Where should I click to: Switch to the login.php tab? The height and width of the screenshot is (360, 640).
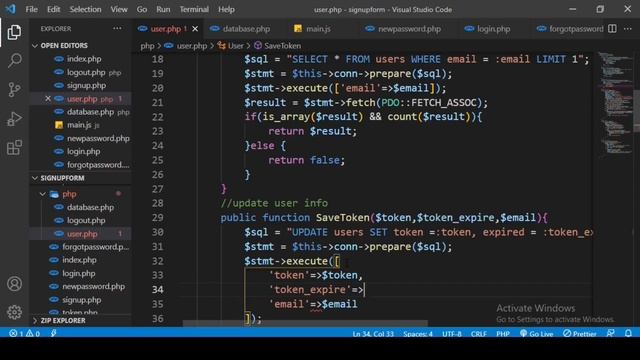coord(493,29)
